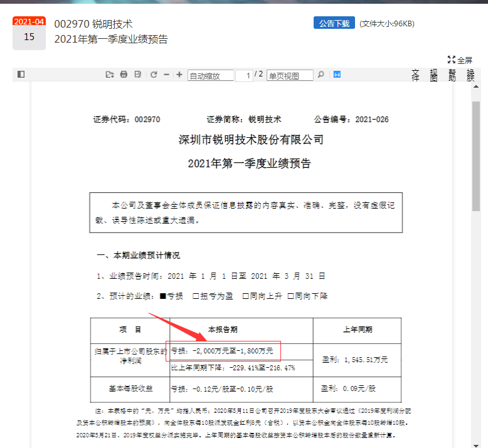Click the filled '亏损' checkbox in the document
Screen dimensions: 488x448
(x=162, y=296)
